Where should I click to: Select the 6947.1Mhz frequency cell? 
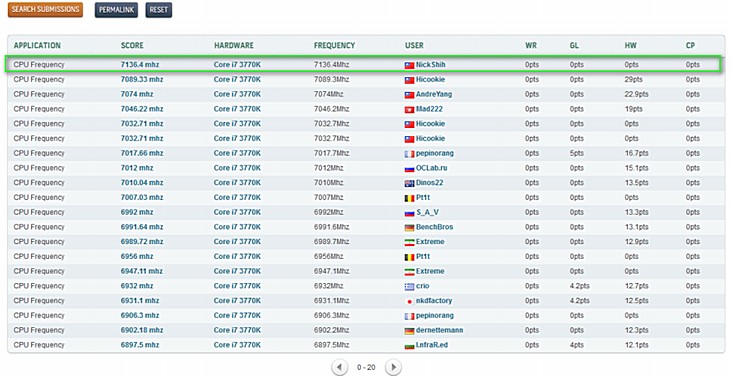(x=331, y=271)
